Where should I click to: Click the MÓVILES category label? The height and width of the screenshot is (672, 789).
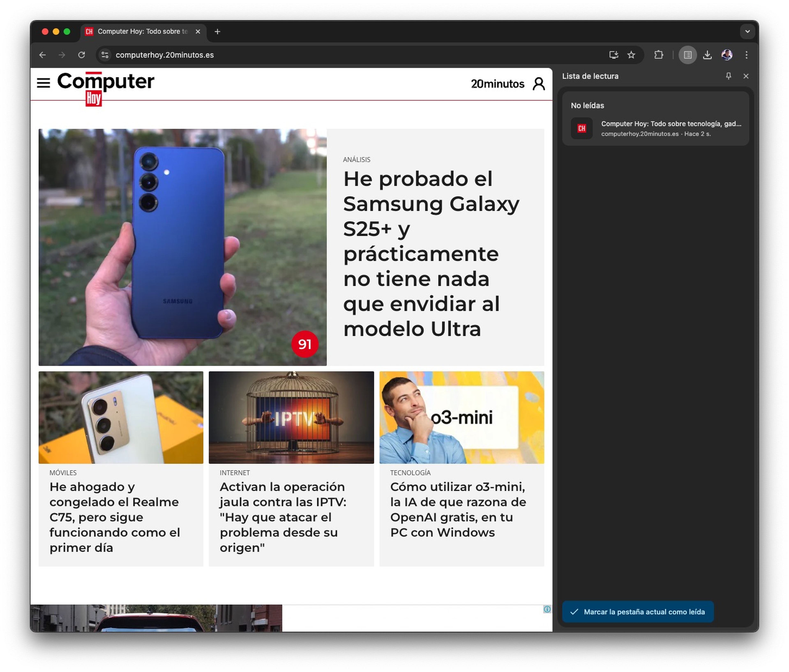tap(63, 473)
